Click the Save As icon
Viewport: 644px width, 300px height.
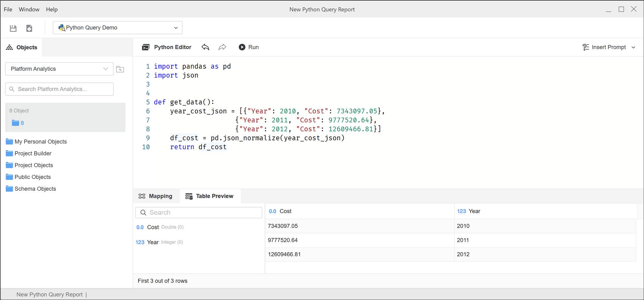click(29, 28)
